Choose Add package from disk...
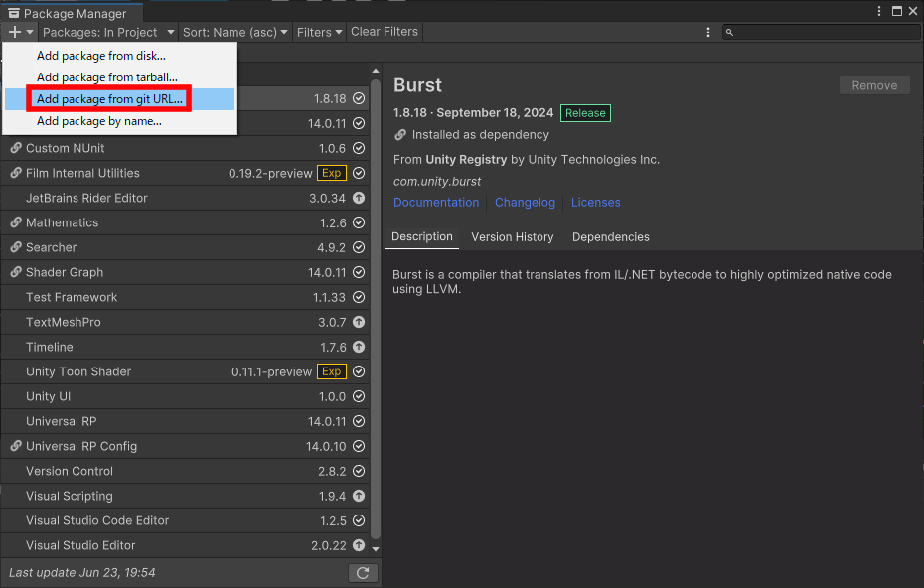 [x=119, y=56]
